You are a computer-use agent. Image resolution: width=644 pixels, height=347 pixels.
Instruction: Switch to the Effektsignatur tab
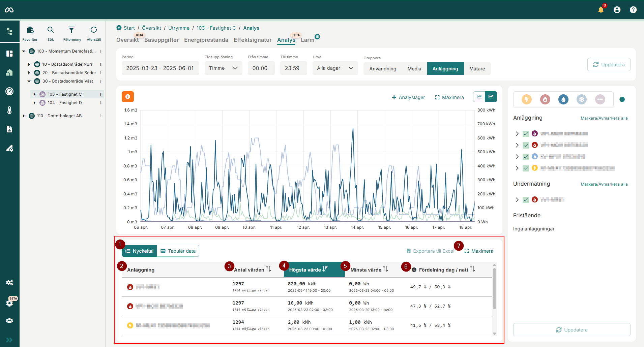(253, 40)
